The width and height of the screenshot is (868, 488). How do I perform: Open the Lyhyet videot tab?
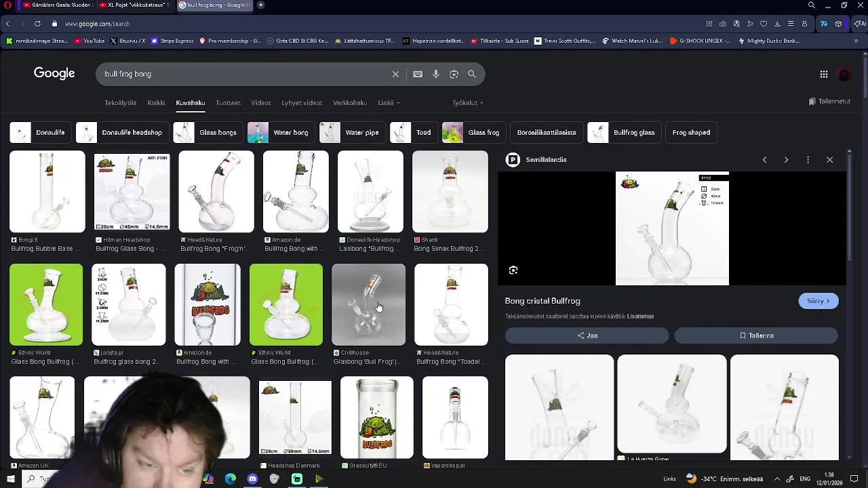pos(302,103)
